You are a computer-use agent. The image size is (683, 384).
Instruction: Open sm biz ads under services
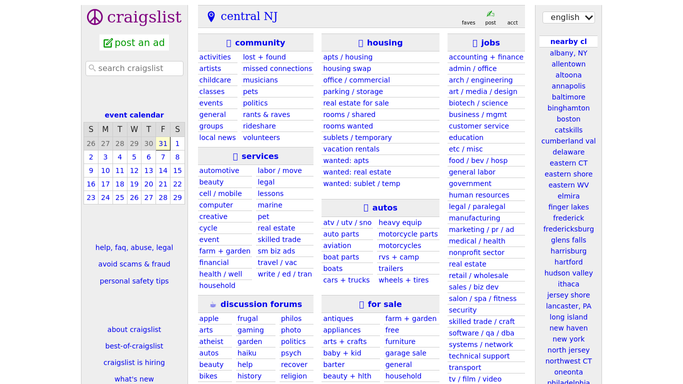(x=276, y=251)
